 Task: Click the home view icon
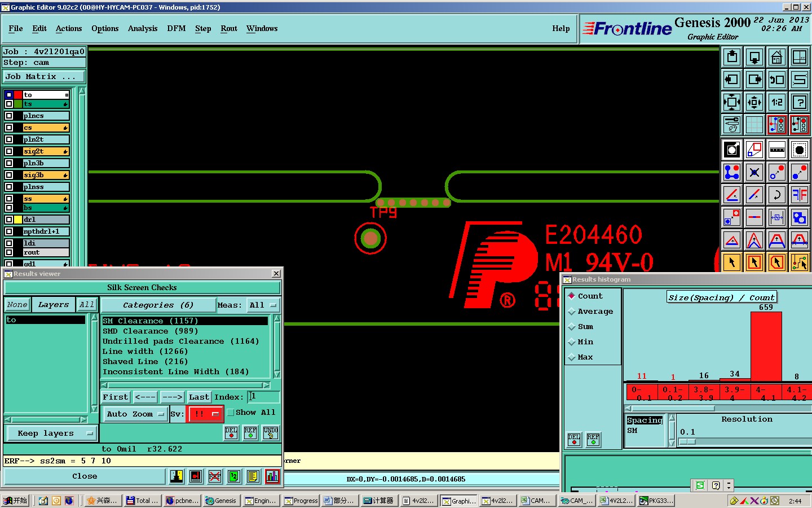coord(777,57)
